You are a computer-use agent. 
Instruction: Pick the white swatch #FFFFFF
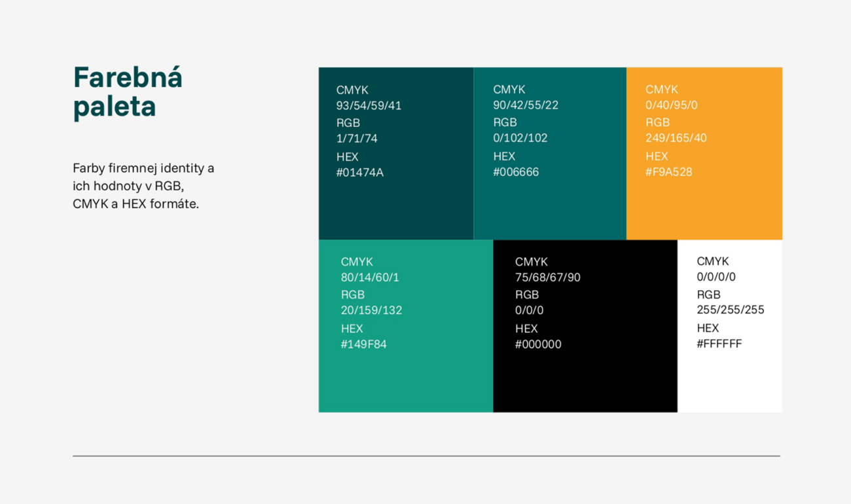(x=730, y=326)
